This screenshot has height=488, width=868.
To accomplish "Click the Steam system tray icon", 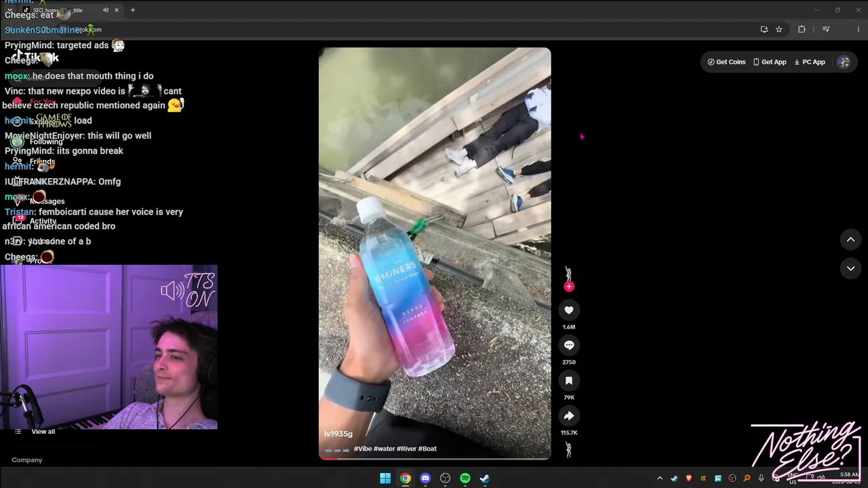I will pyautogui.click(x=674, y=479).
